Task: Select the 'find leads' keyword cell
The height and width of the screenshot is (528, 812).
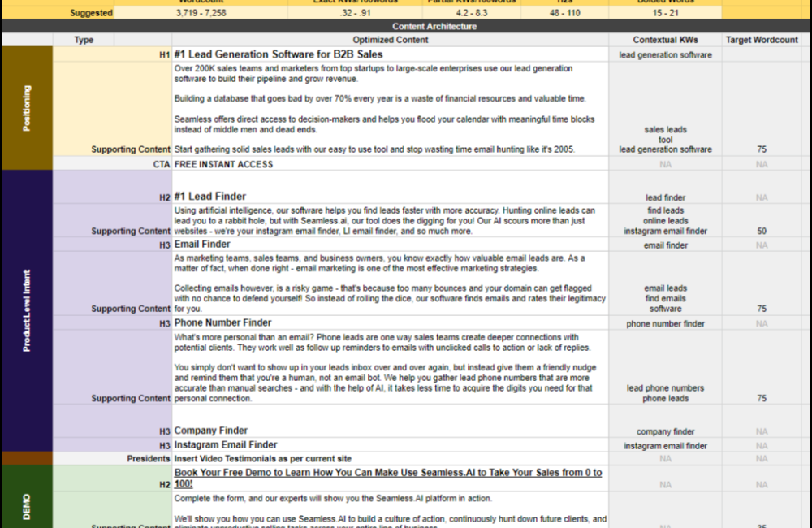Action: click(x=666, y=210)
